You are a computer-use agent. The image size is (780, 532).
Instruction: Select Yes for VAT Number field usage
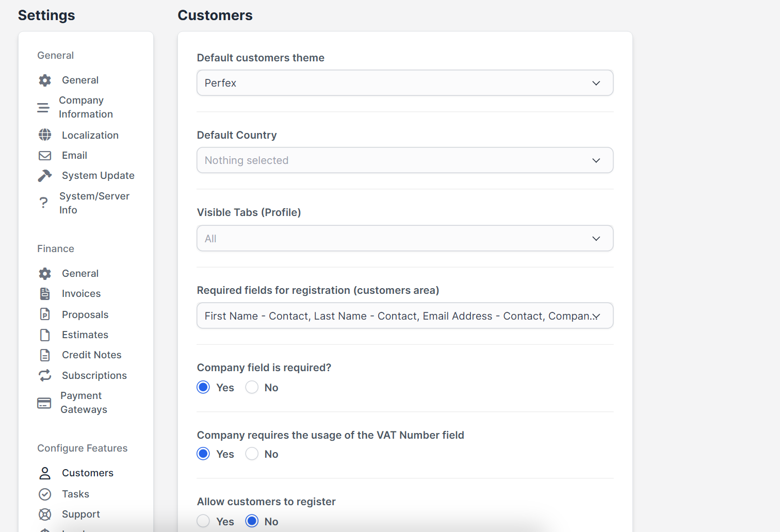(203, 454)
